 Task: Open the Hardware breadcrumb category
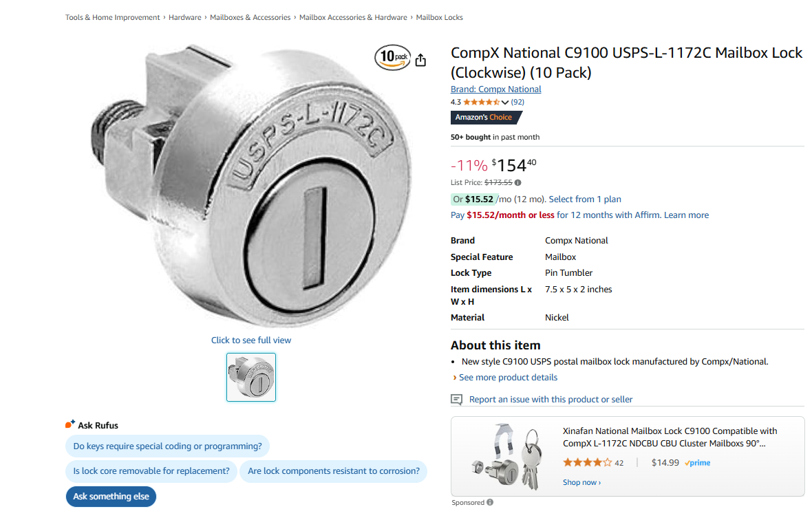tap(185, 17)
